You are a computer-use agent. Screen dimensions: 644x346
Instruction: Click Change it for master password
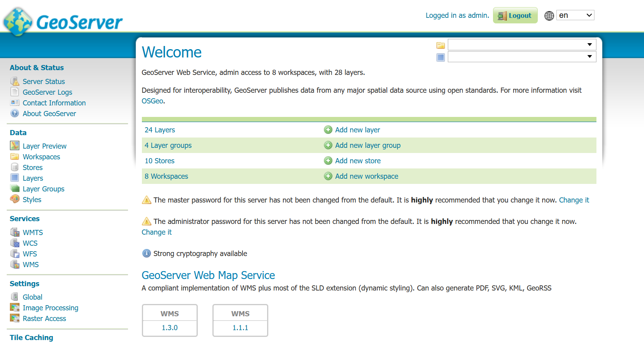(574, 200)
